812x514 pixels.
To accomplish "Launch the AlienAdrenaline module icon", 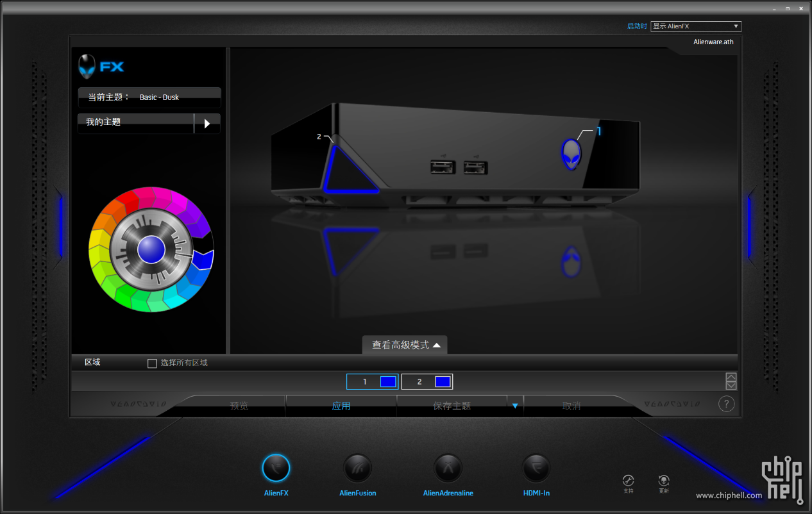I will click(x=448, y=468).
